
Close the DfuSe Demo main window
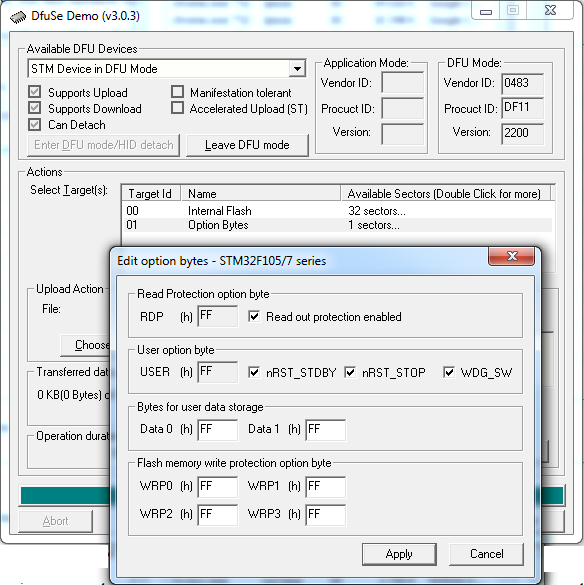click(550, 10)
